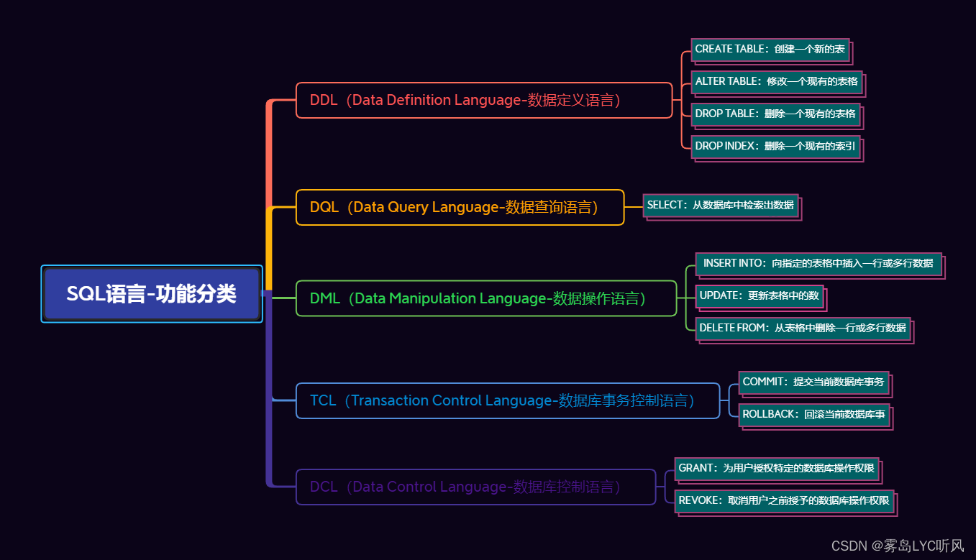Select the CREATE TABLE leaf node
This screenshot has width=976, height=560.
click(772, 50)
